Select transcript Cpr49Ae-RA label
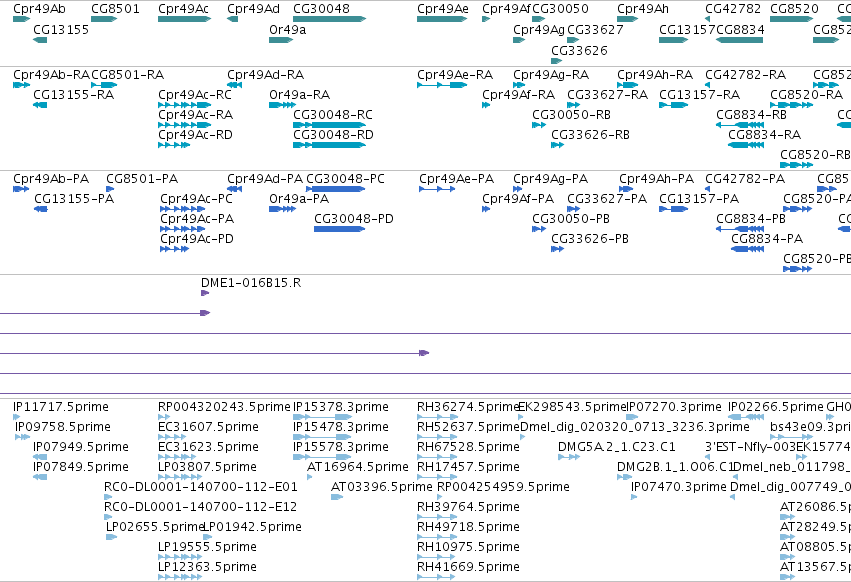851x582 pixels. click(455, 74)
